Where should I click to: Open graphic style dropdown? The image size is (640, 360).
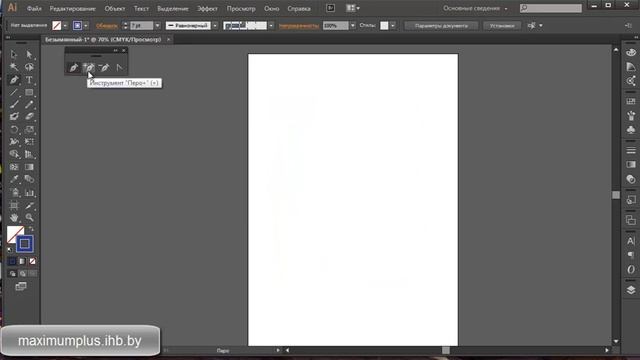pos(393,26)
